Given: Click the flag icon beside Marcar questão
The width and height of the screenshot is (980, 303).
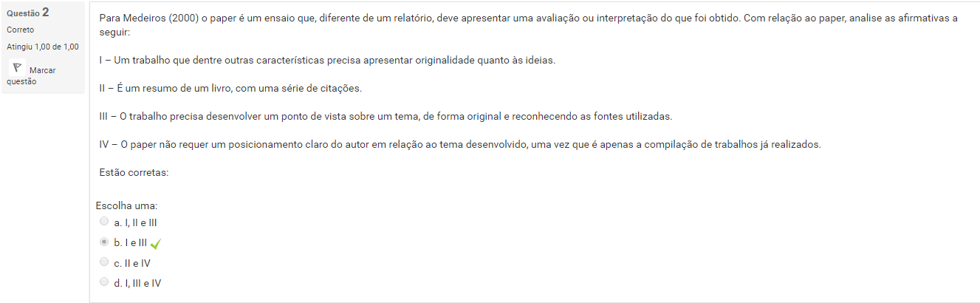Looking at the screenshot, I should tap(17, 67).
